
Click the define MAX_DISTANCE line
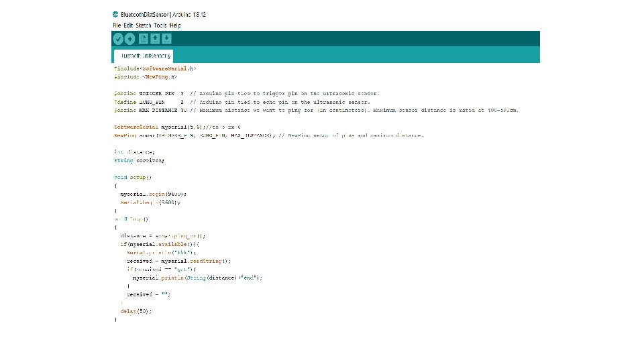[x=316, y=111]
